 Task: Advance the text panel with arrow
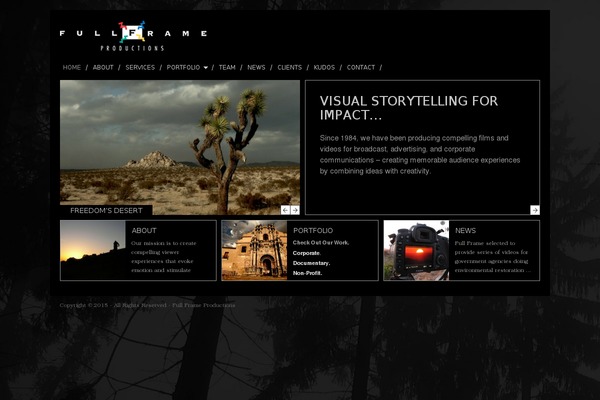[x=535, y=210]
